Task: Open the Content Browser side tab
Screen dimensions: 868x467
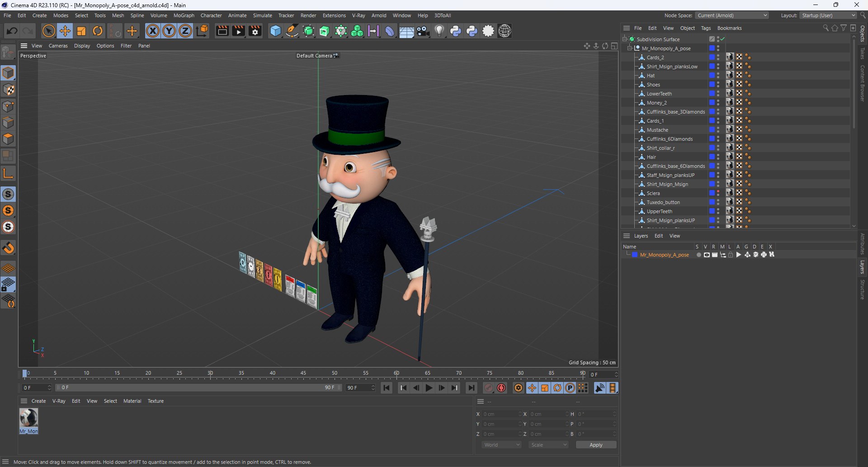Action: click(863, 83)
